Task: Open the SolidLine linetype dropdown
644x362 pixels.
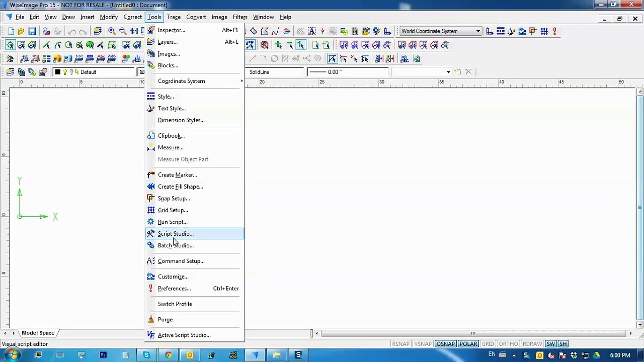Action: pyautogui.click(x=276, y=72)
